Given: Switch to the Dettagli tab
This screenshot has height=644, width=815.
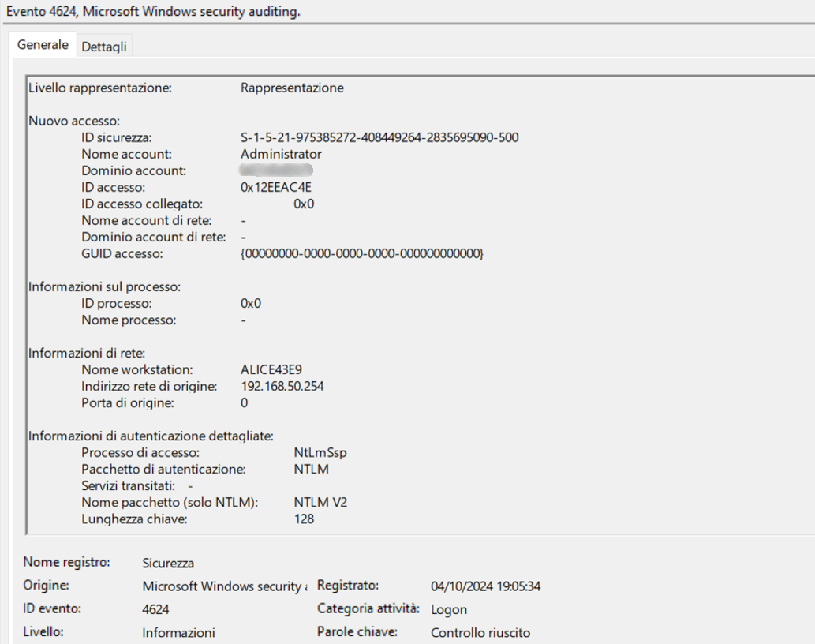Looking at the screenshot, I should (104, 47).
